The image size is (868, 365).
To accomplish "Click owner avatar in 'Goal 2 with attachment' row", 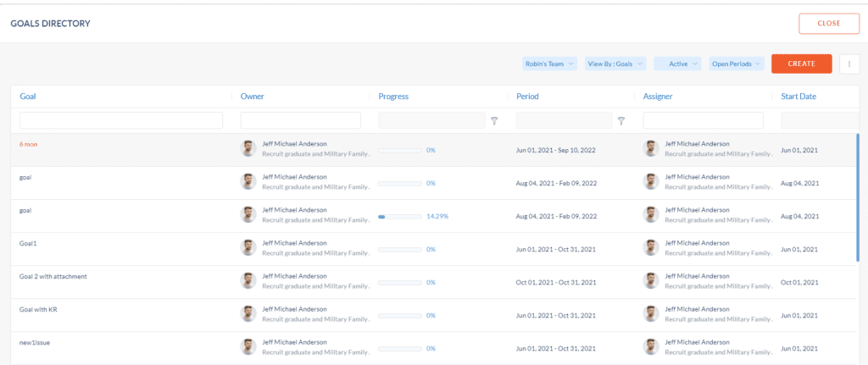I will point(248,280).
